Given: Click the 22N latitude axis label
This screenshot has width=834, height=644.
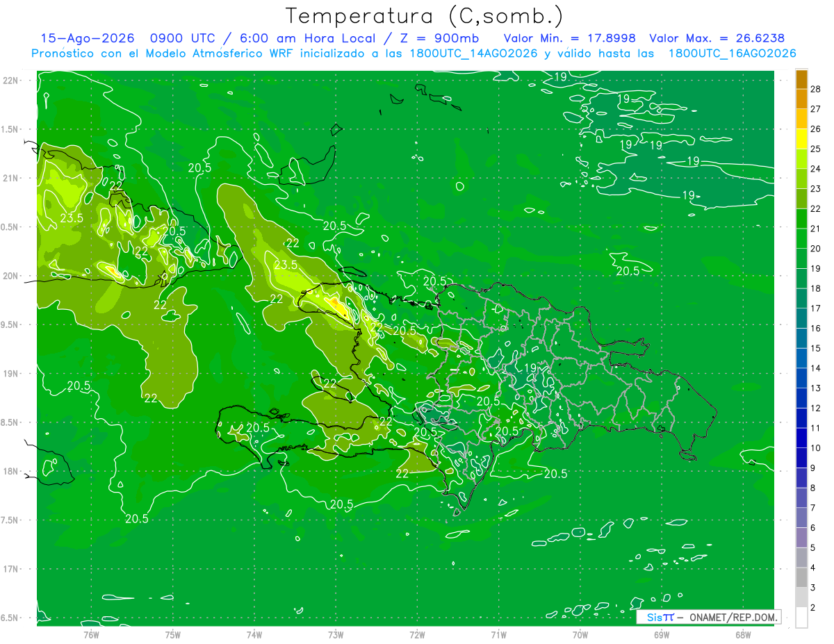Looking at the screenshot, I should coord(11,81).
